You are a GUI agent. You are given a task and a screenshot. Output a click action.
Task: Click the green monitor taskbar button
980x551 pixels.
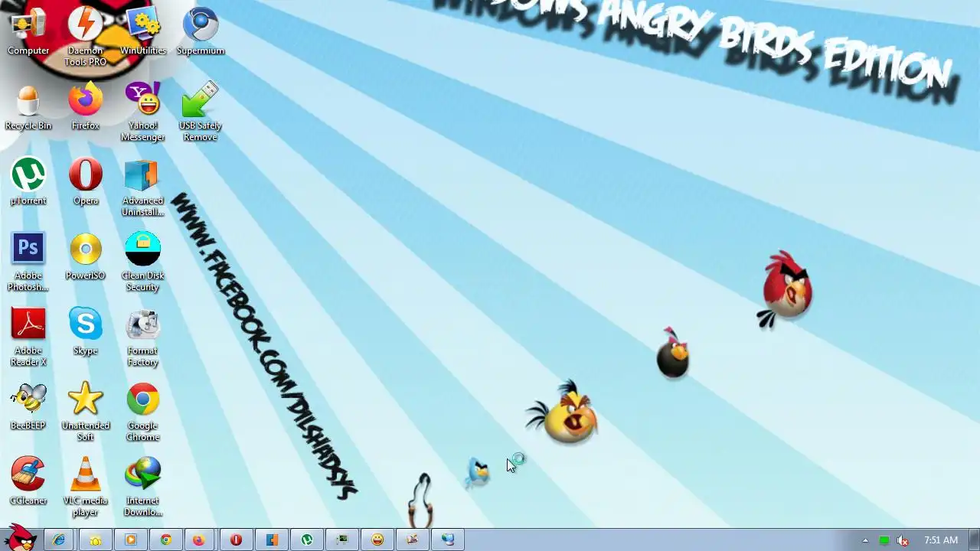tap(341, 540)
